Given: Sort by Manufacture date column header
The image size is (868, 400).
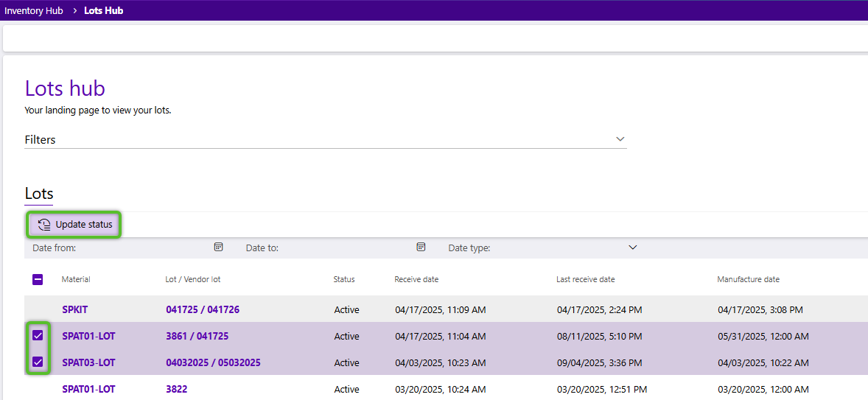Looking at the screenshot, I should pyautogui.click(x=747, y=280).
